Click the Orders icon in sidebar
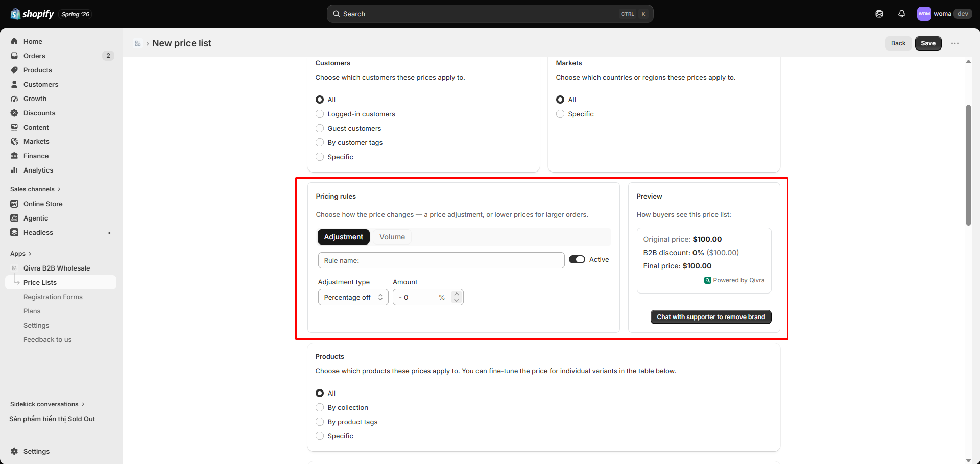 14,56
